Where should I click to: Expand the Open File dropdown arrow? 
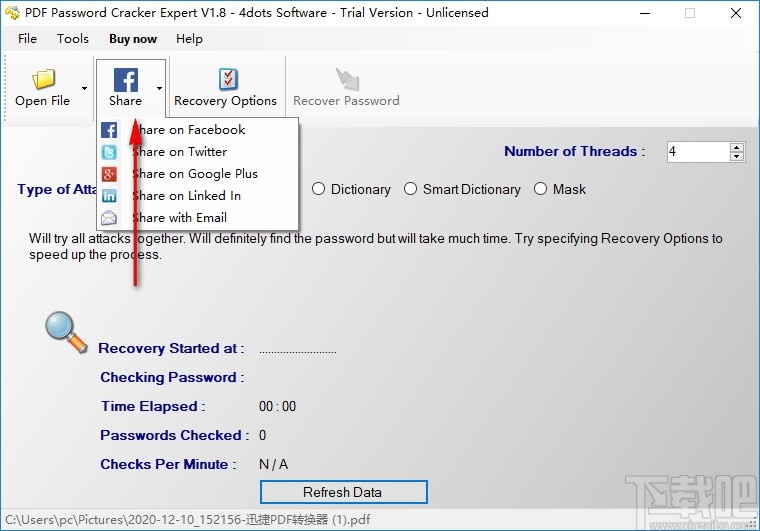click(x=84, y=88)
